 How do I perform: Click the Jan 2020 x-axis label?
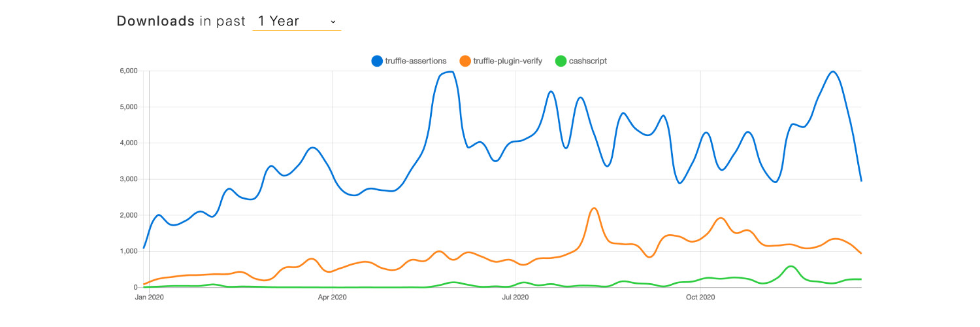coord(150,298)
